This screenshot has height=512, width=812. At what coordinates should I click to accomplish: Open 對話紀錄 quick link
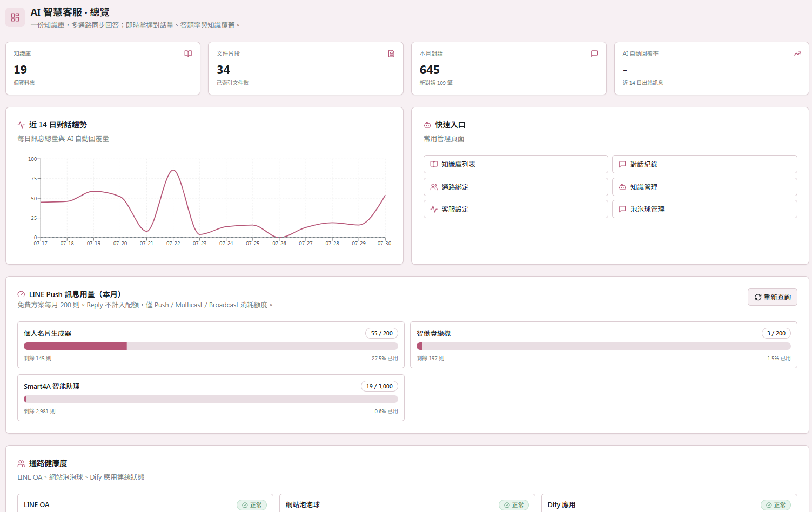click(704, 164)
